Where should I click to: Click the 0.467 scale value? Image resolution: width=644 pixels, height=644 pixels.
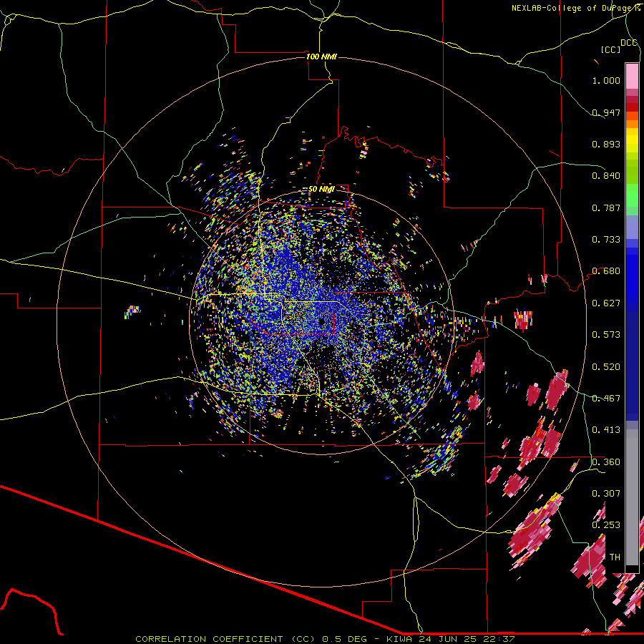(606, 399)
